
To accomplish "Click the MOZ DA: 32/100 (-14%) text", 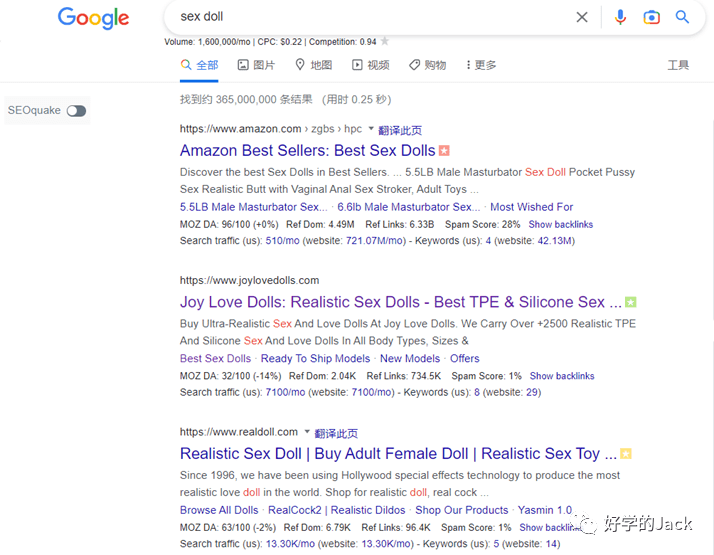I will click(x=230, y=376).
